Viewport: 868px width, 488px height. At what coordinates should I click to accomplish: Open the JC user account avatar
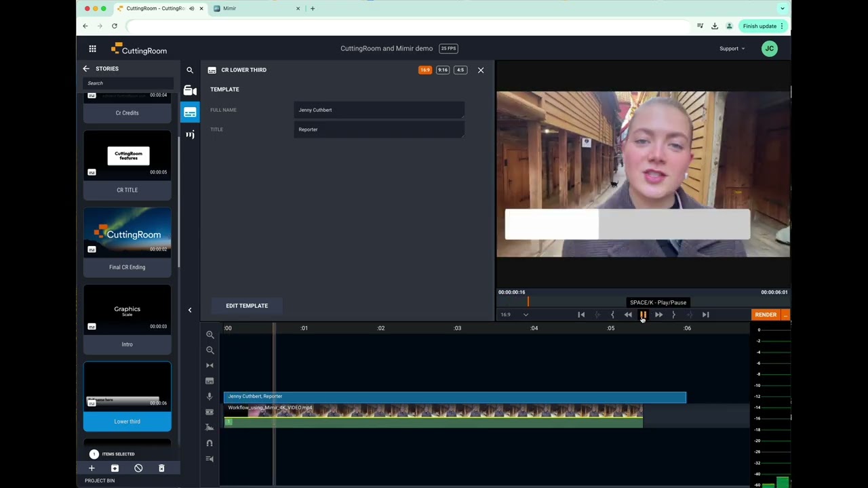coord(769,49)
